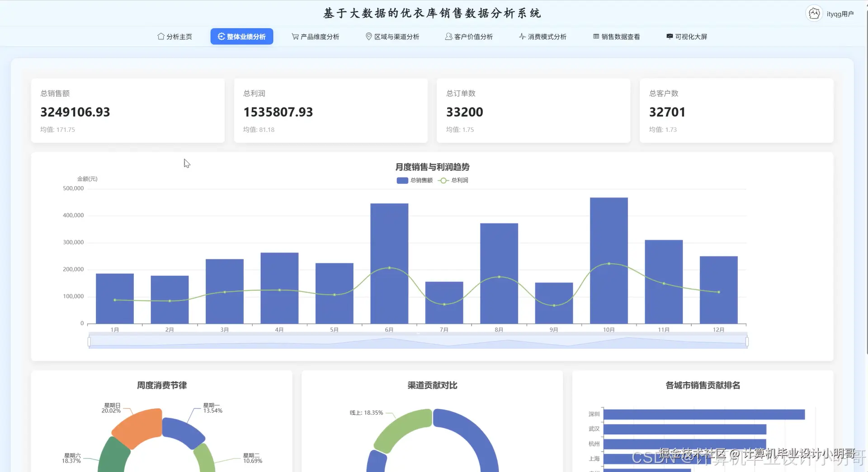Click the page title 基于大数据的优衣库销售数据分析系统
Screen dimensions: 868x472
pyautogui.click(x=432, y=13)
